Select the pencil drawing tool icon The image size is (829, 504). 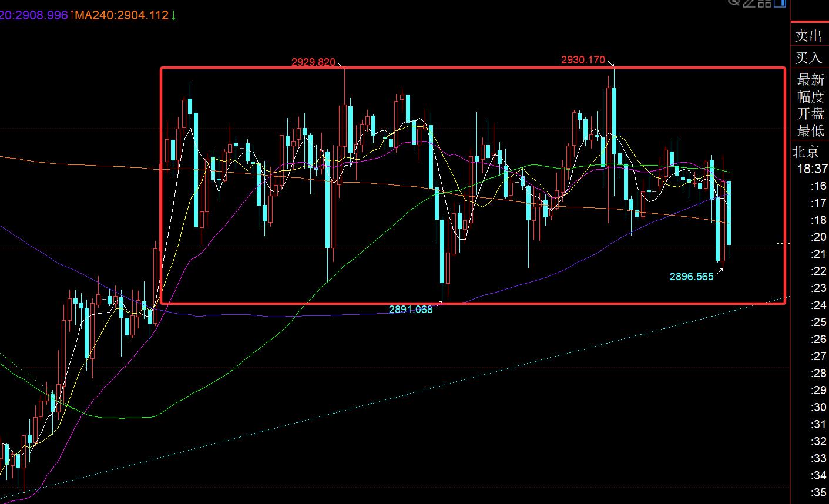pyautogui.click(x=749, y=3)
